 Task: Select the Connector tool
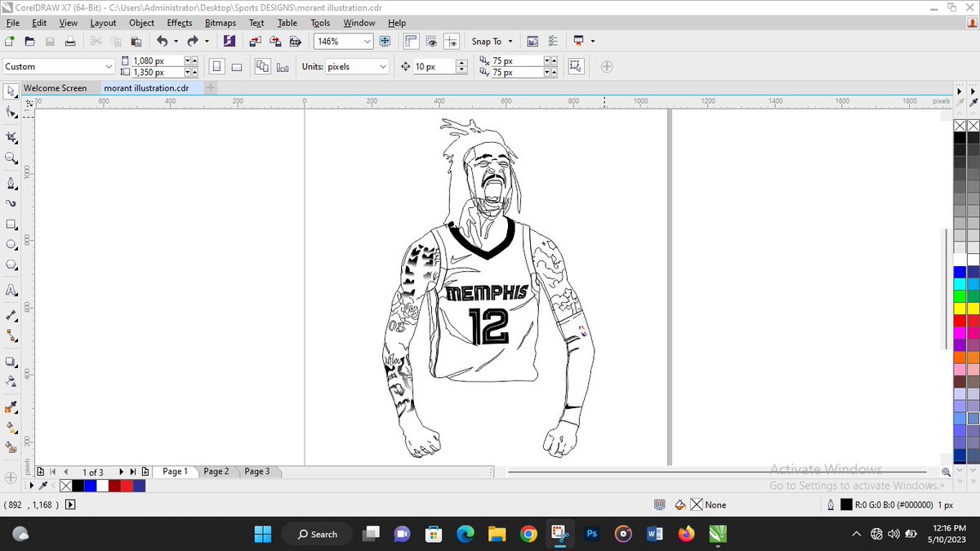11,335
